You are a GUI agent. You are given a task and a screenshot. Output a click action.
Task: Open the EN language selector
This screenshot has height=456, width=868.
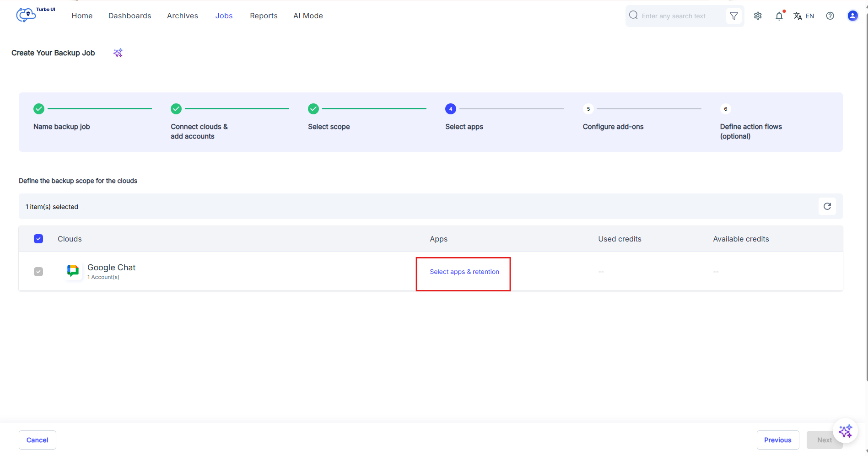[804, 16]
